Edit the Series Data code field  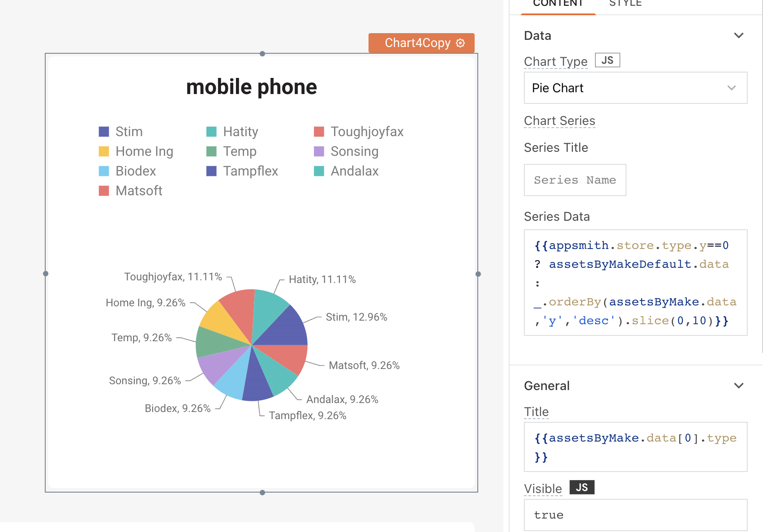pos(635,283)
